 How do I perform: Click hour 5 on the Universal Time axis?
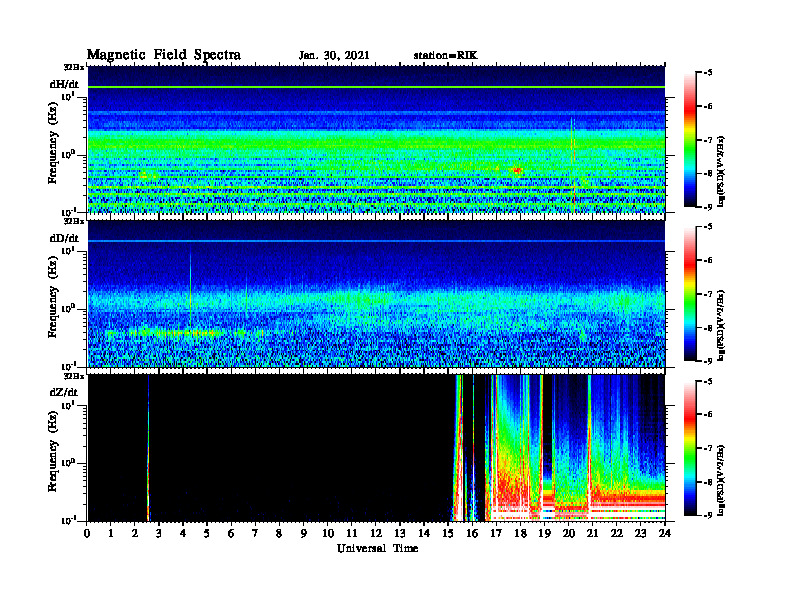(x=207, y=534)
